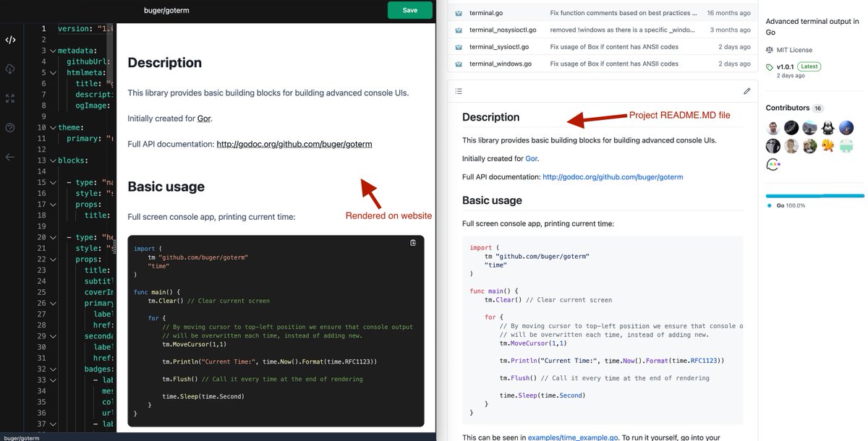Open 'Fix function comments based on best practices' commit

pos(624,13)
